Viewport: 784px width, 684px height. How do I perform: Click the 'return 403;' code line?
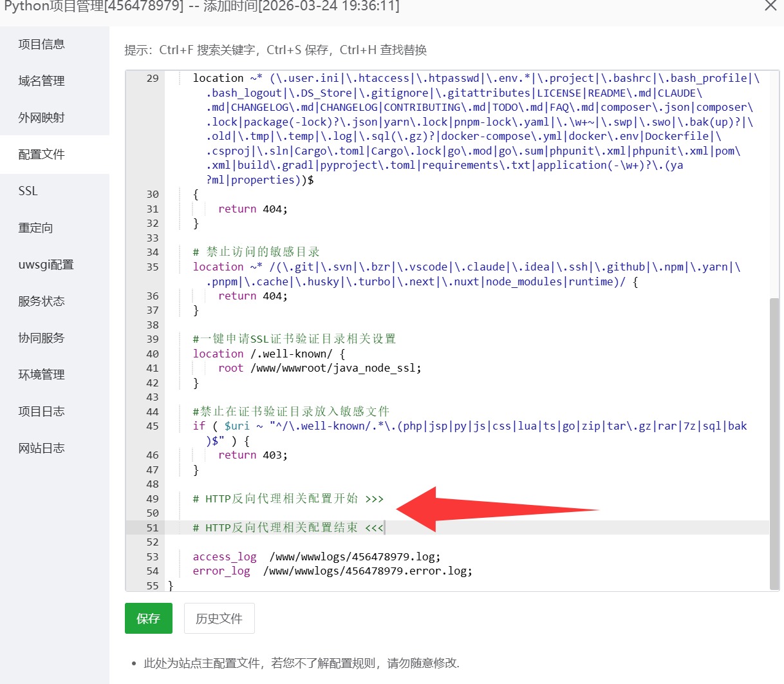coord(253,455)
